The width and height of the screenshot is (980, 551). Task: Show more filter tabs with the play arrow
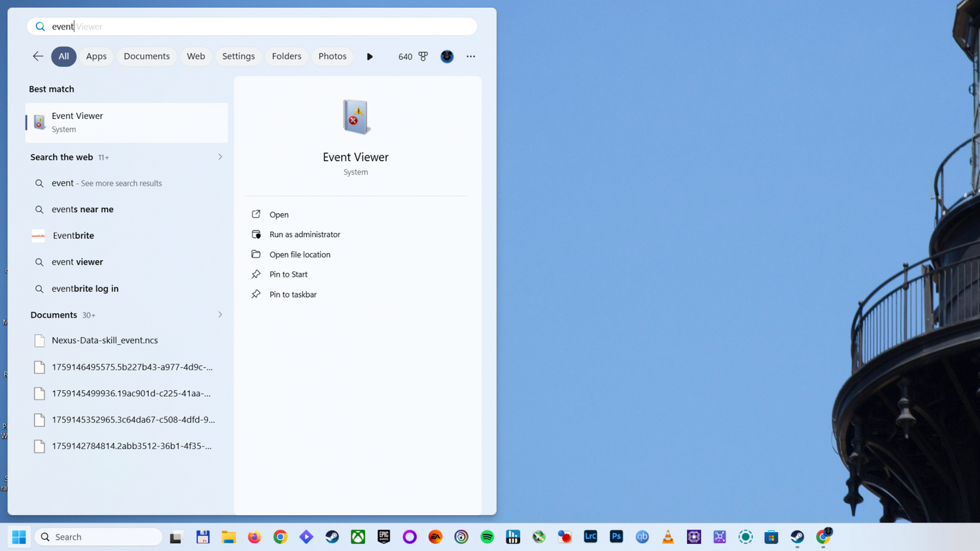point(370,57)
